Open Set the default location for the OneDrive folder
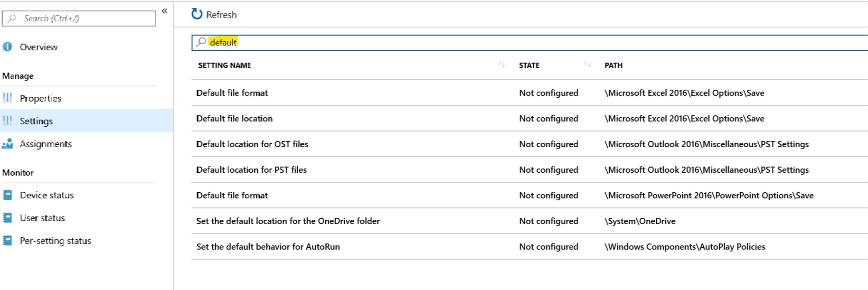 (288, 221)
